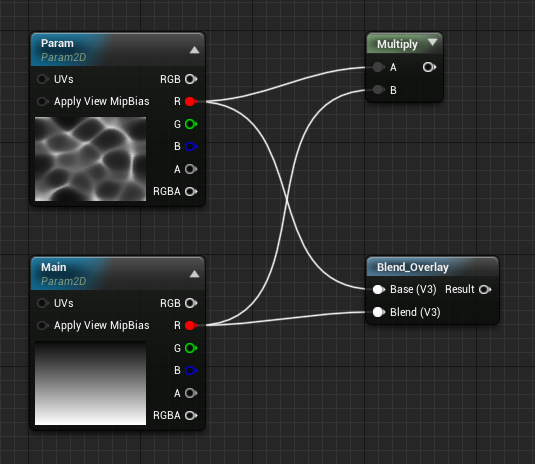Click the gradient texture preview in Main node

click(x=90, y=383)
